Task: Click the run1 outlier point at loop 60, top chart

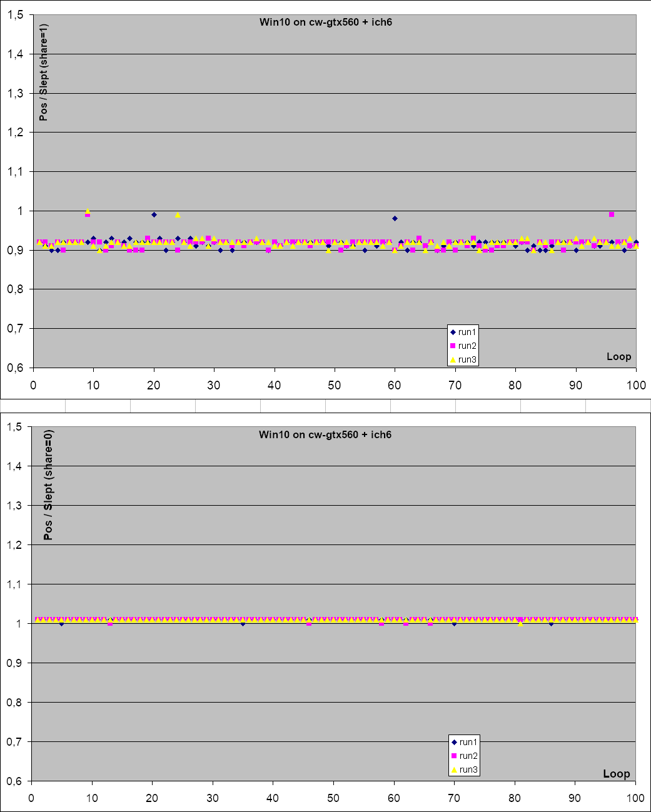Action: tap(395, 218)
